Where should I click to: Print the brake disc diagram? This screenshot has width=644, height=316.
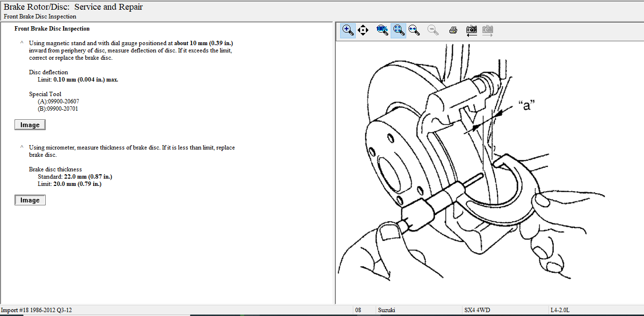click(453, 30)
